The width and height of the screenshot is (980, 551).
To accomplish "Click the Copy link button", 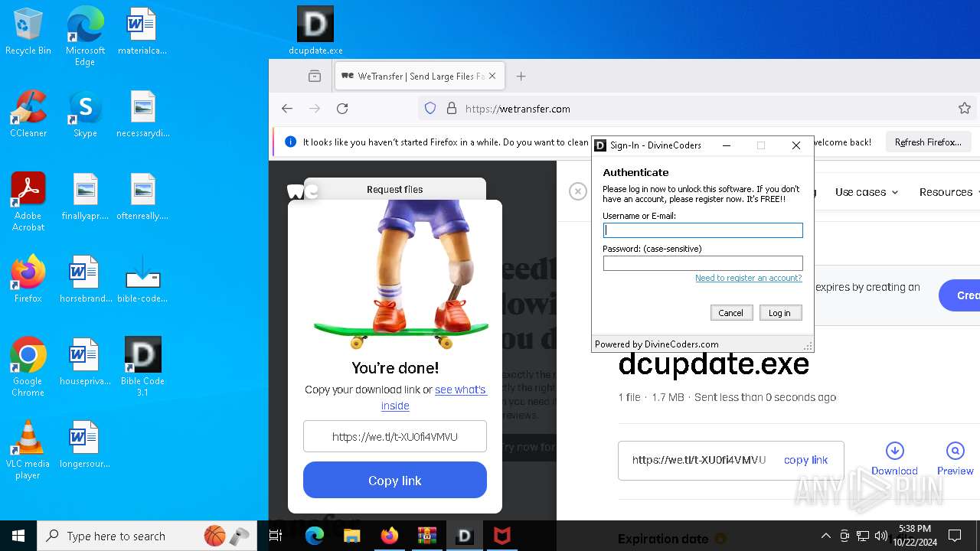I will [x=395, y=481].
